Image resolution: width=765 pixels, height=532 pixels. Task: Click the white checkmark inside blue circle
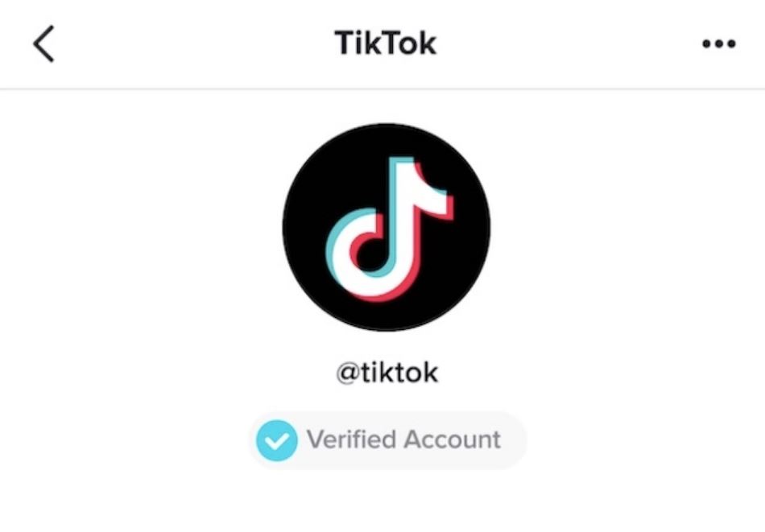[x=277, y=441]
